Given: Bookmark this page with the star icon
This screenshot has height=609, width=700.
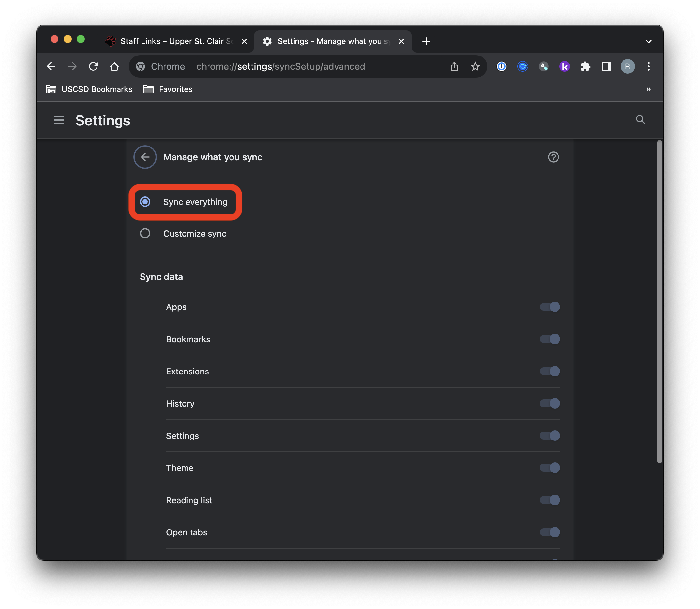Looking at the screenshot, I should point(475,66).
